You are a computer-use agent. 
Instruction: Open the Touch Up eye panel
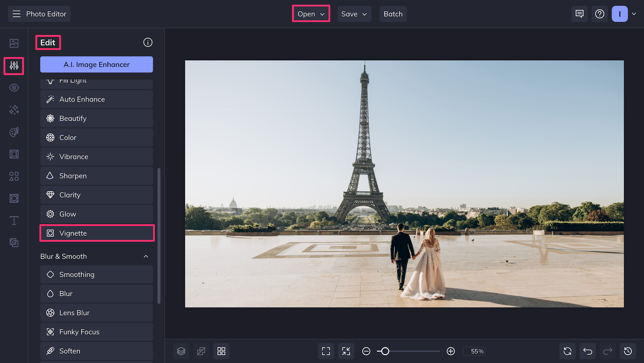(14, 87)
